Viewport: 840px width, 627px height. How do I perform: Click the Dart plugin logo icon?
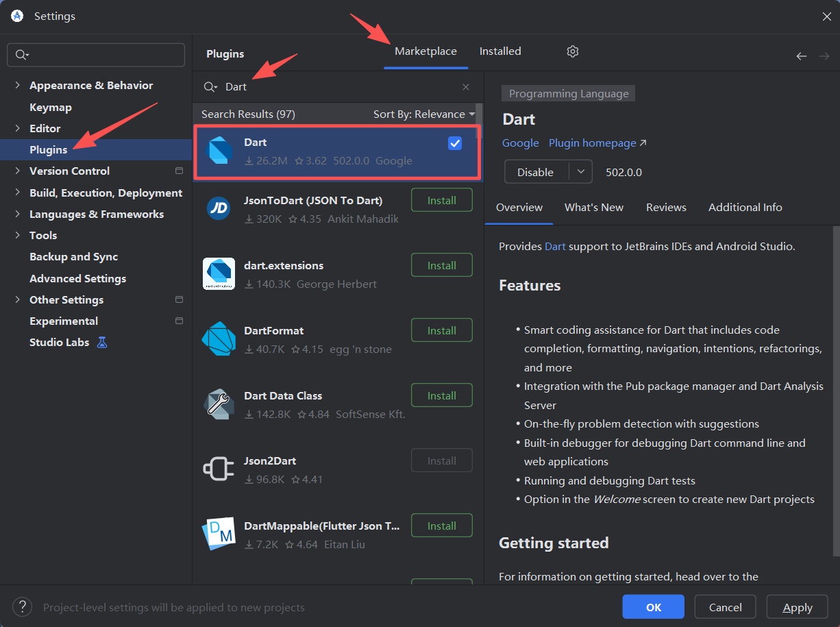tap(219, 151)
